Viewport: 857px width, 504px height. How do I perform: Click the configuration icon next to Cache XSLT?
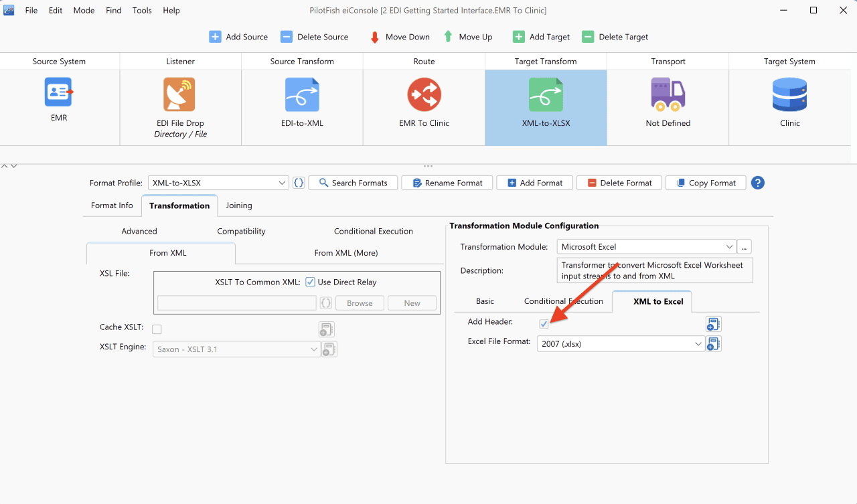pos(326,329)
